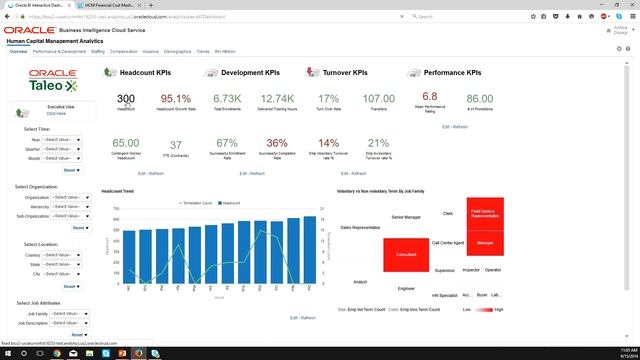This screenshot has height=360, width=640.
Task: Click the dashboard vertical scrollbar
Action: point(627,178)
